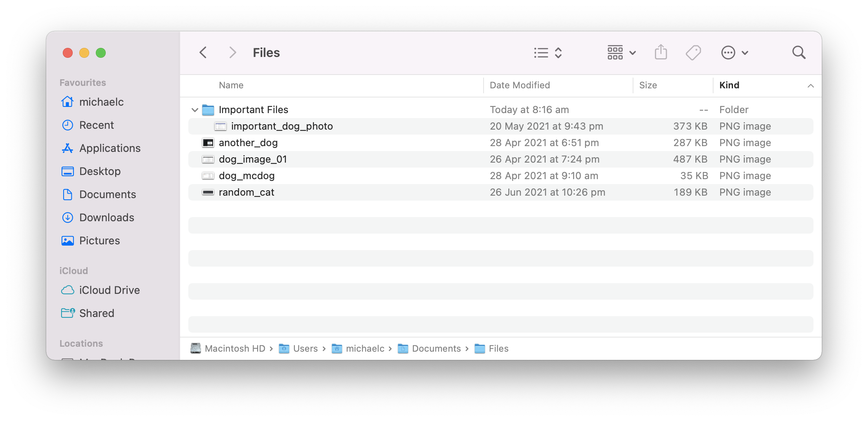Open the Share icon in the toolbar

click(x=661, y=52)
